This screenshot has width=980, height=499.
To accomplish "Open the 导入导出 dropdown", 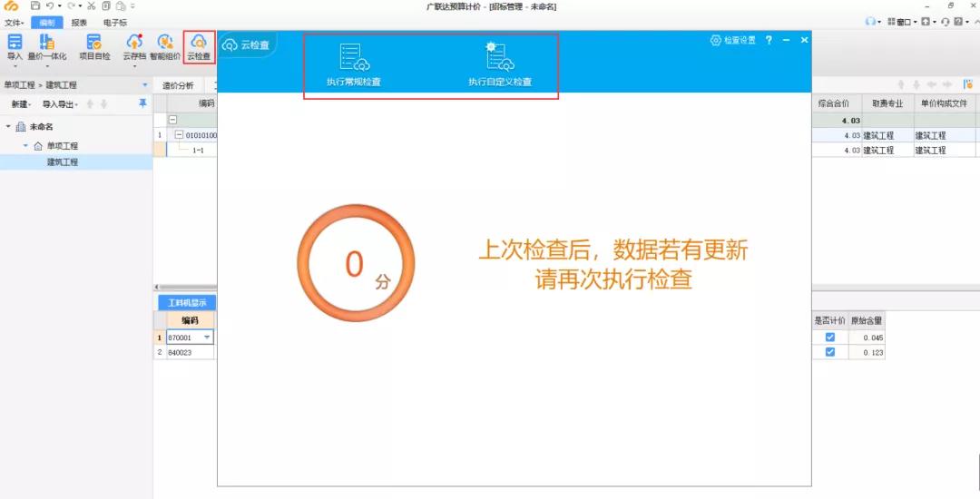I will click(x=60, y=104).
